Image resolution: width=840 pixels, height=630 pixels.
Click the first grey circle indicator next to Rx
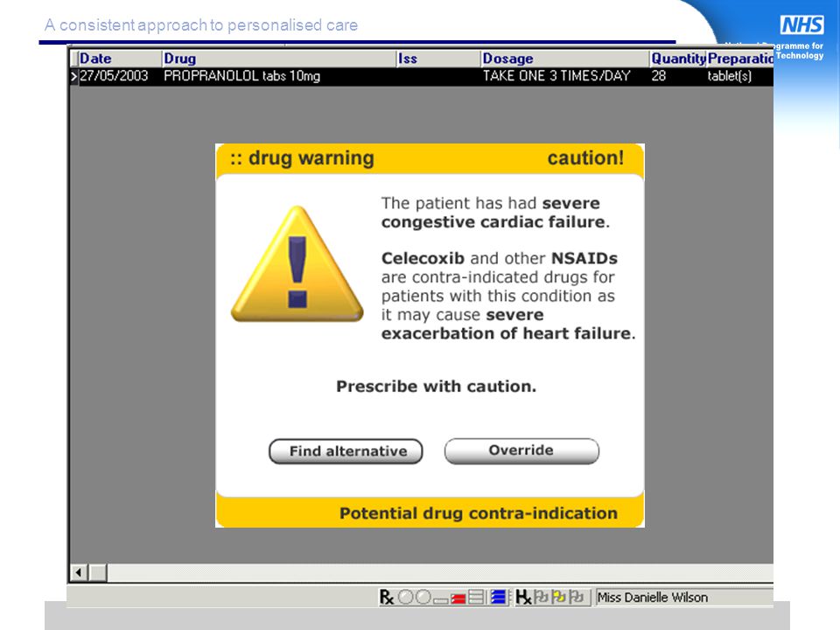click(405, 597)
